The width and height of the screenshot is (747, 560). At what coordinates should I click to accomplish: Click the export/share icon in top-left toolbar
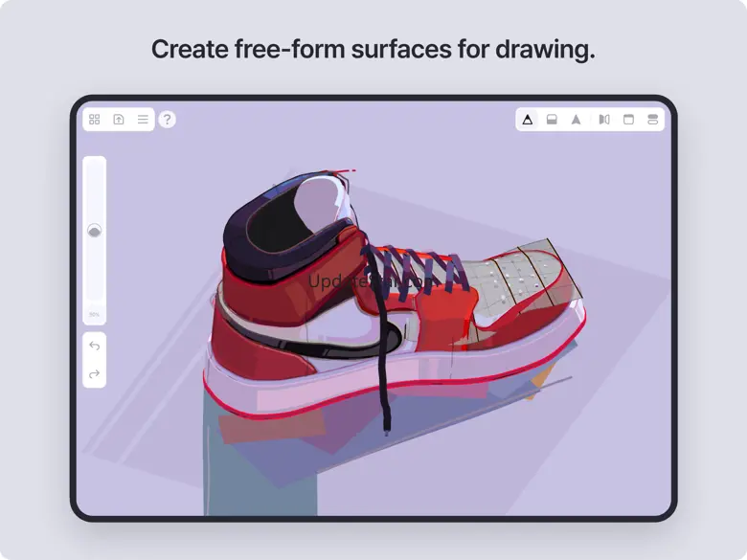(x=119, y=120)
